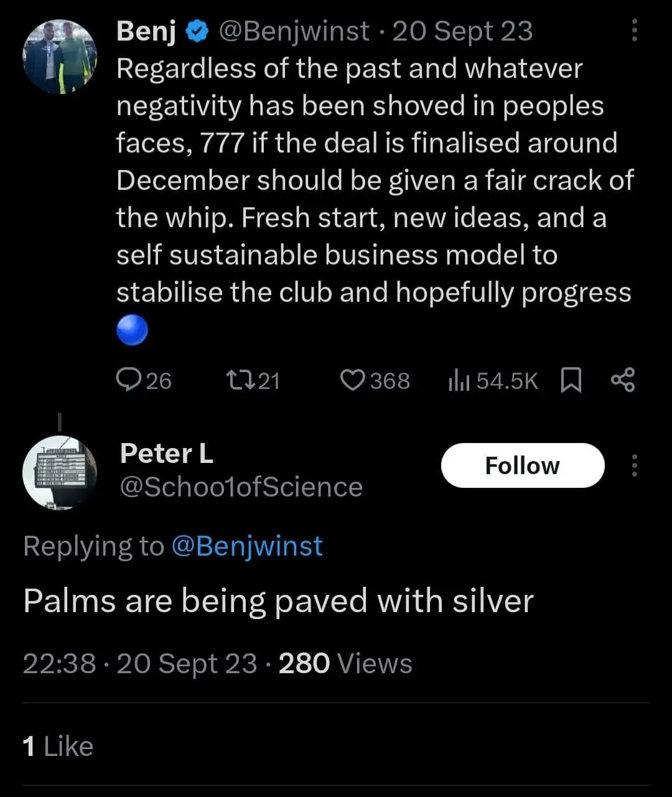Open the @Benjwinst handle in tweet header
The width and height of the screenshot is (672, 797).
[x=294, y=31]
